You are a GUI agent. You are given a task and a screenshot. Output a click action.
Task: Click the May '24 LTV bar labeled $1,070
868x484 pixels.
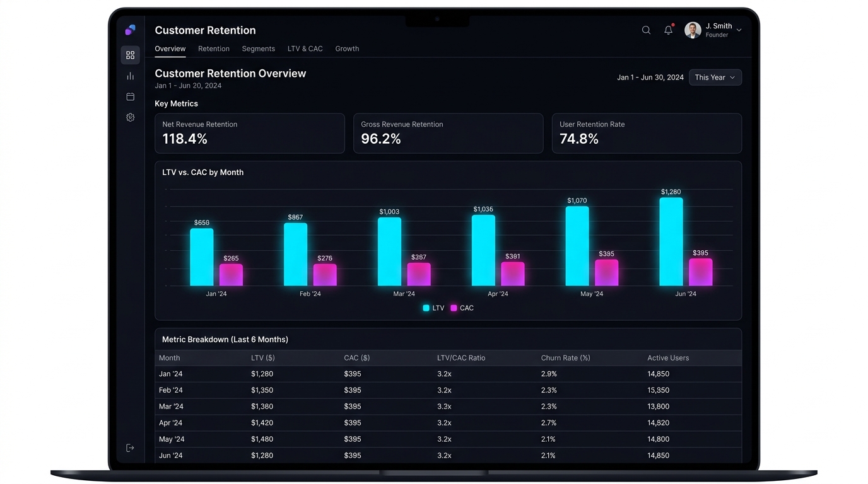pos(577,246)
